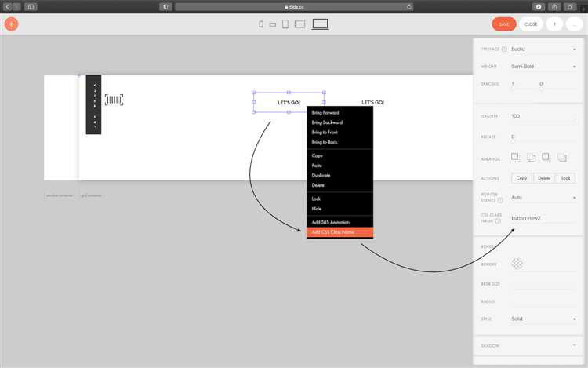Select the dark vertical text block on canvas
Screen dimensions: 588x368
point(93,104)
